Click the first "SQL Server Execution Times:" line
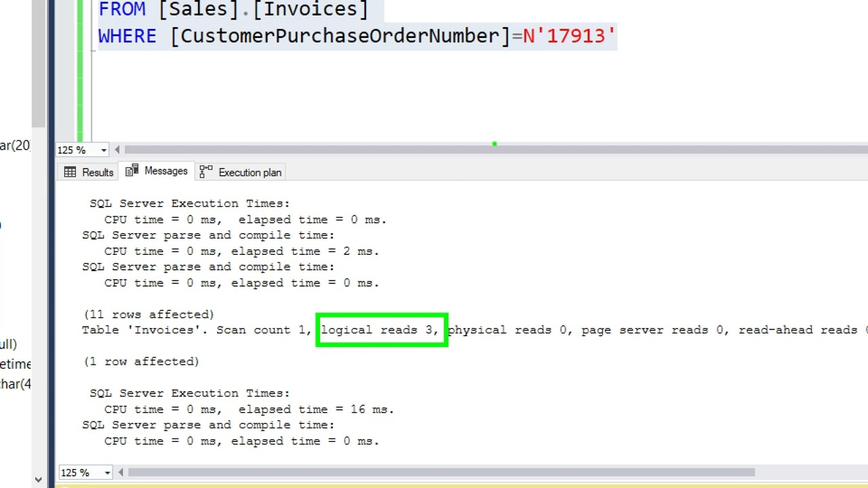This screenshot has width=868, height=488. 190,203
